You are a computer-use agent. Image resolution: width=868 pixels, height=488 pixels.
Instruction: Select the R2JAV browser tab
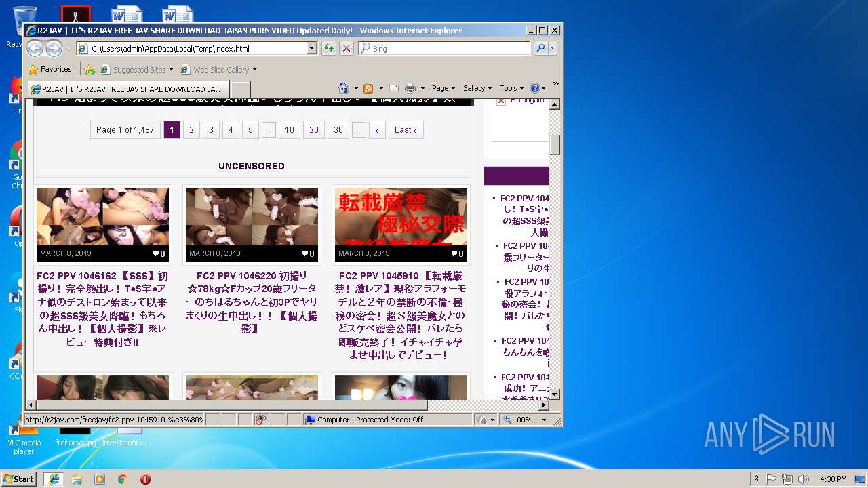pyautogui.click(x=128, y=89)
